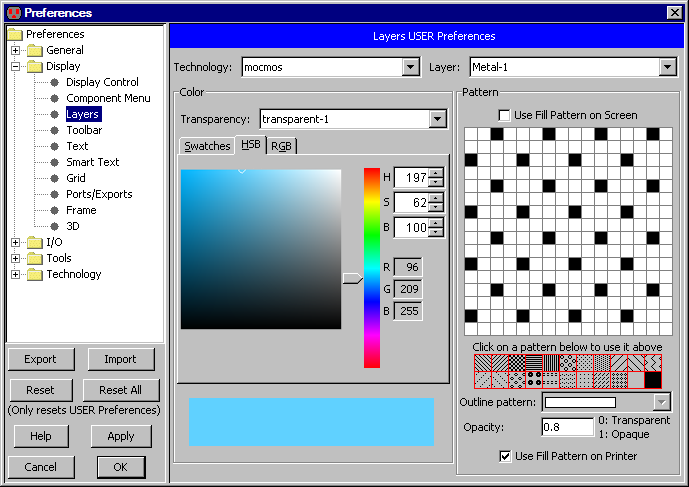The image size is (689, 487).
Task: Select the 3D preferences item
Action: click(73, 226)
